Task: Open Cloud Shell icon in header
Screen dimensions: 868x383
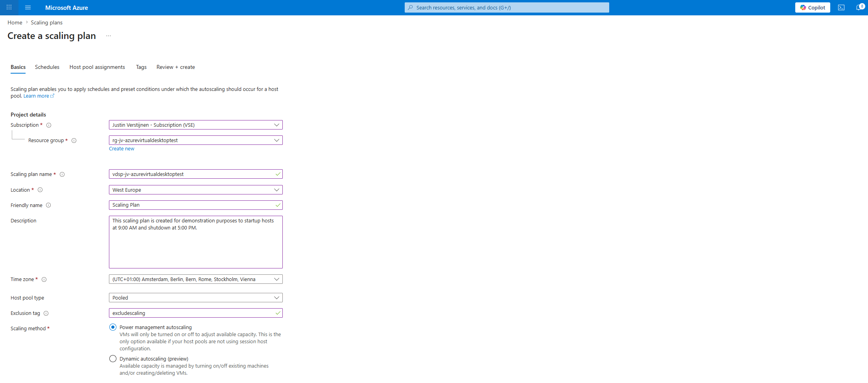Action: pyautogui.click(x=841, y=7)
